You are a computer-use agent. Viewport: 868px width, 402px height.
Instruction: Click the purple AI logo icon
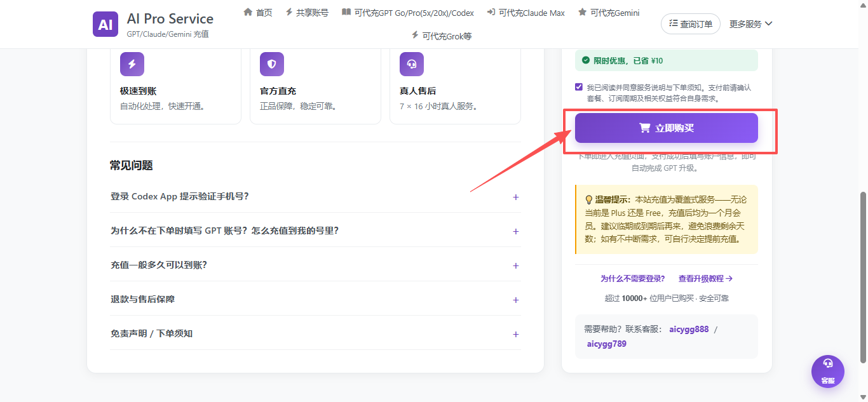(x=105, y=24)
